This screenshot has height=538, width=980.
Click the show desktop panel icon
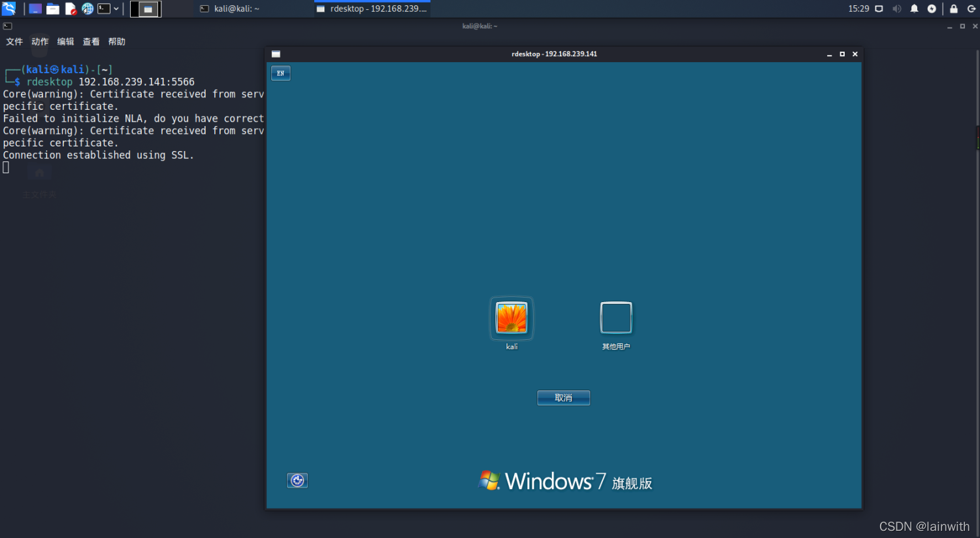(35, 9)
